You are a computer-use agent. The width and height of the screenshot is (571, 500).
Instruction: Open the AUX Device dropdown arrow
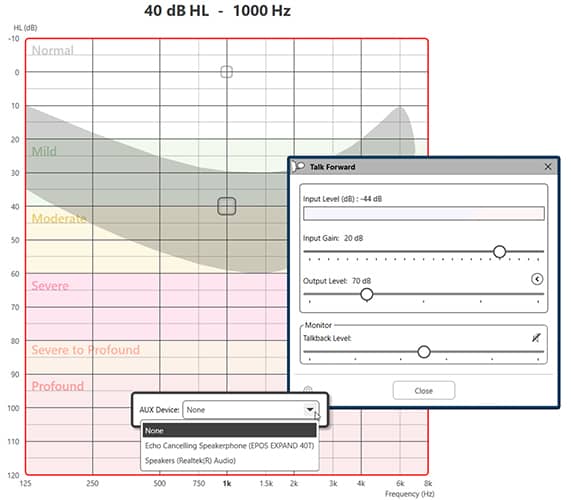point(310,410)
